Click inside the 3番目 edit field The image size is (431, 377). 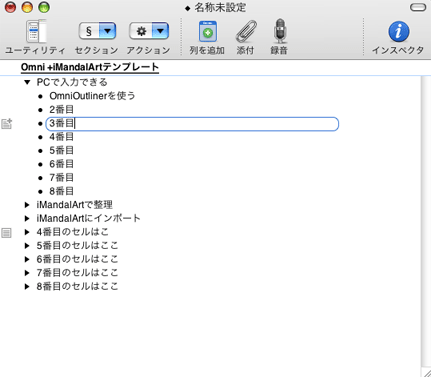pos(192,124)
